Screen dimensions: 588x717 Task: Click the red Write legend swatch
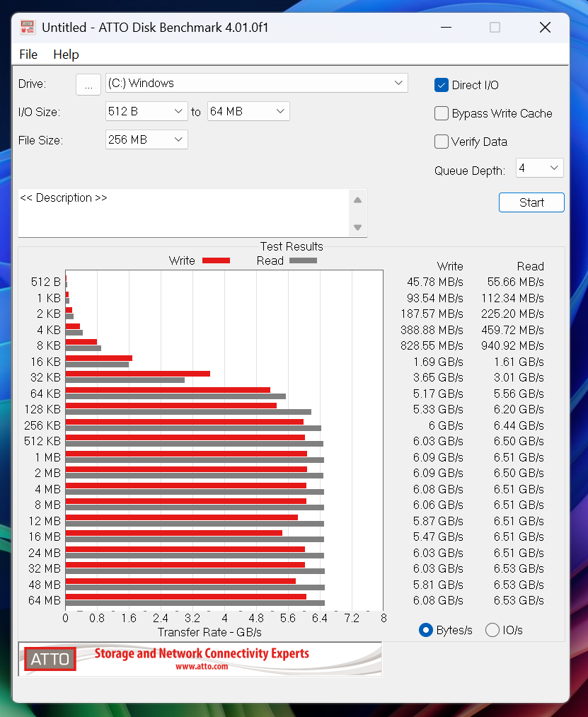[216, 260]
